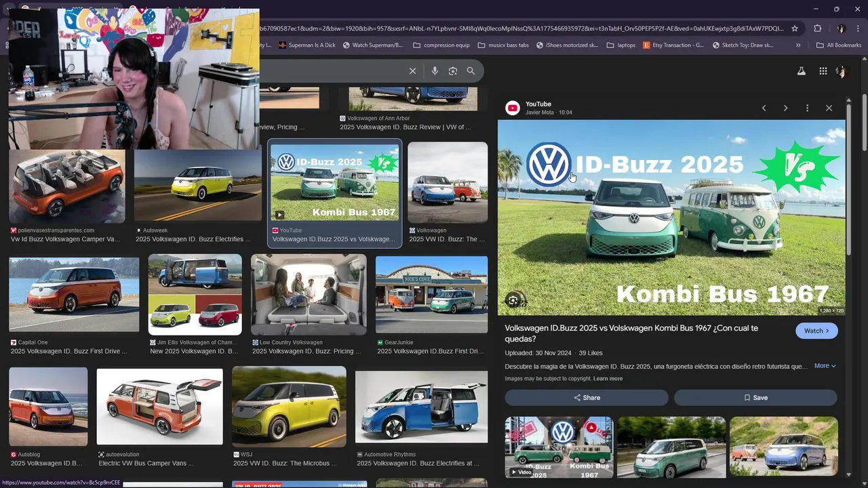Open the yellow ID. Buzz Autoweek thumbnail

[x=198, y=185]
